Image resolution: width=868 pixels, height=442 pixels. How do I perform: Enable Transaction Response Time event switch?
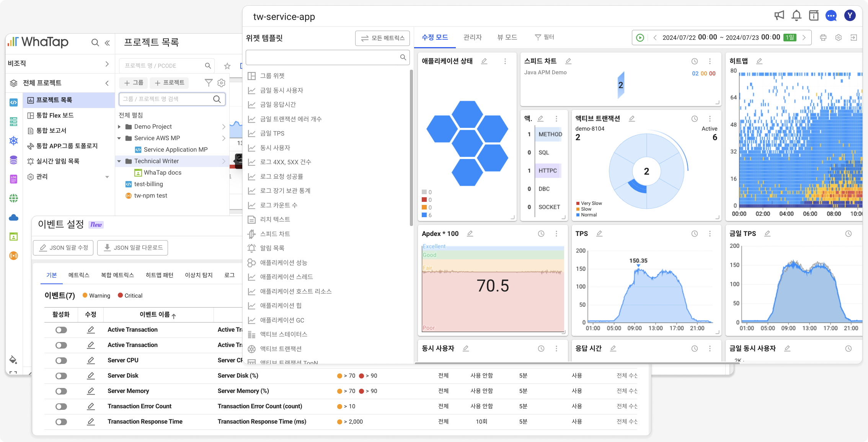(61, 422)
